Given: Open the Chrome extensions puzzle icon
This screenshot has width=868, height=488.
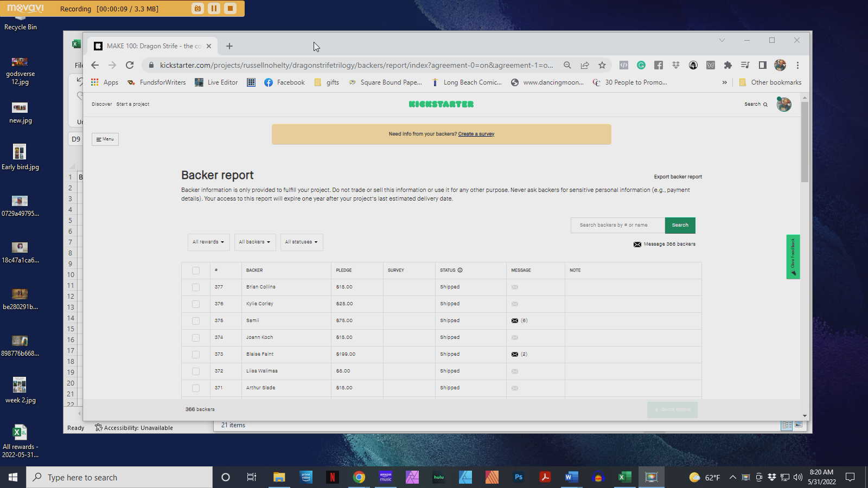Looking at the screenshot, I should click(728, 65).
